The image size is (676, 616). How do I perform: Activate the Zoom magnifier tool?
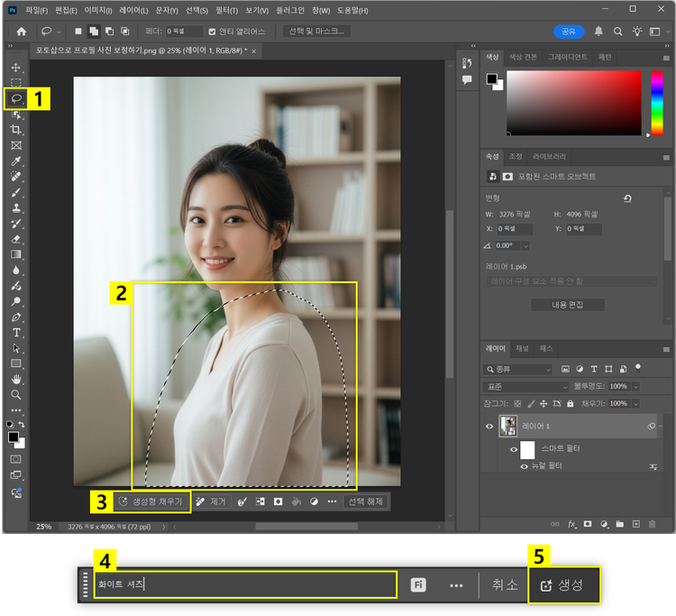(16, 394)
